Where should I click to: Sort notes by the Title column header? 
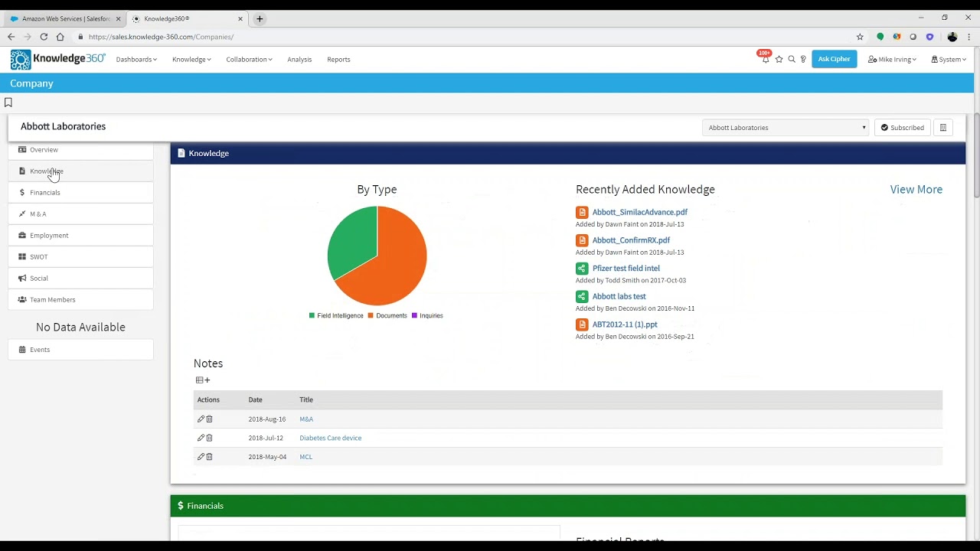[306, 399]
